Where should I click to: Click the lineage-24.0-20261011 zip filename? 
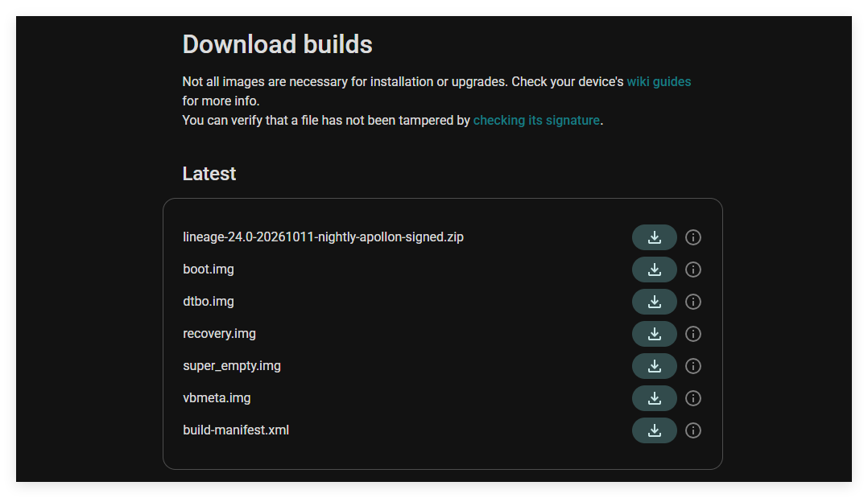coord(324,237)
